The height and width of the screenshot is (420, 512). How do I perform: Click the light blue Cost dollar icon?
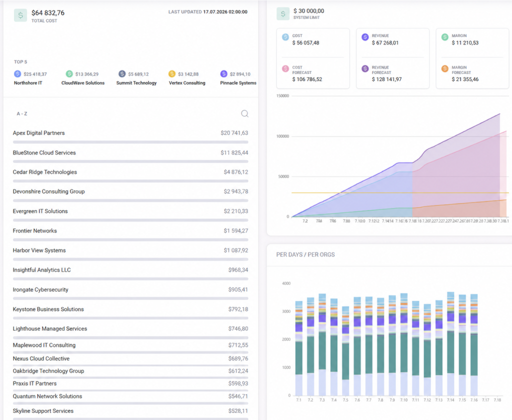pyautogui.click(x=285, y=37)
